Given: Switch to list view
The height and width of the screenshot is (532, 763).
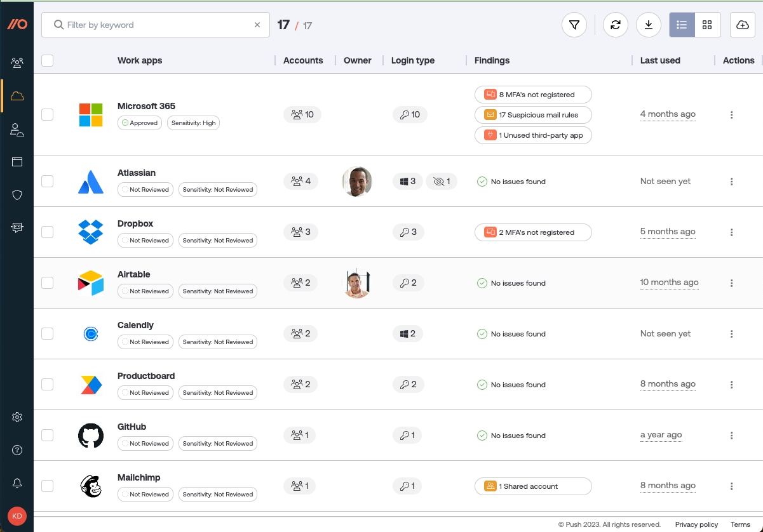Looking at the screenshot, I should (x=682, y=25).
